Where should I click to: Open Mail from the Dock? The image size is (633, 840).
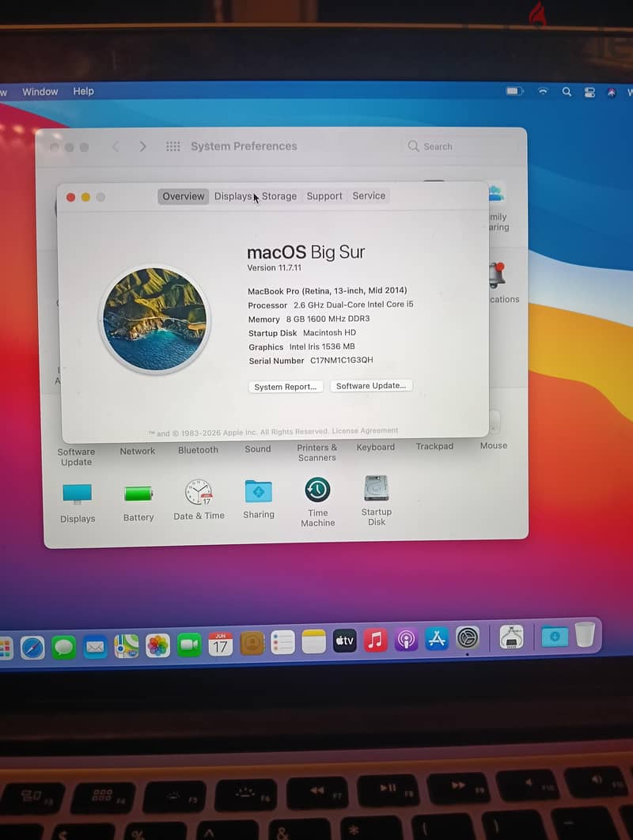(95, 646)
